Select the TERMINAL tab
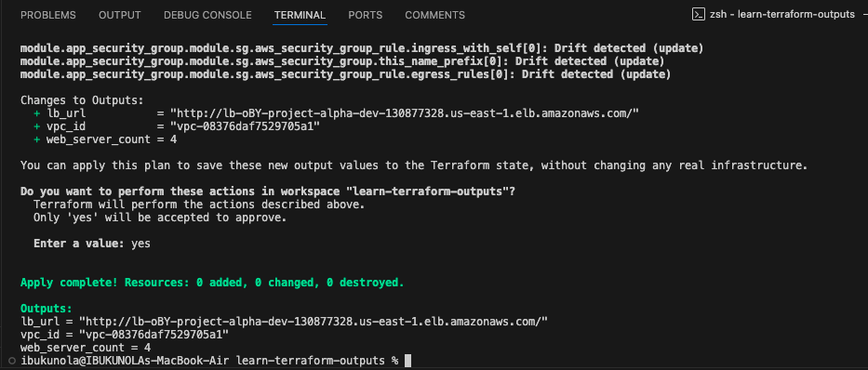The height and width of the screenshot is (370, 868). (300, 15)
